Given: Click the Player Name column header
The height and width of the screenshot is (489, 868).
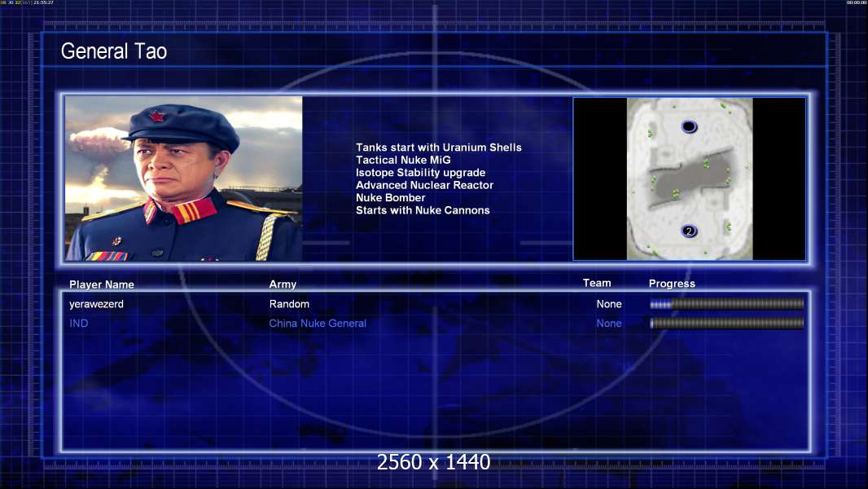Looking at the screenshot, I should click(x=101, y=284).
